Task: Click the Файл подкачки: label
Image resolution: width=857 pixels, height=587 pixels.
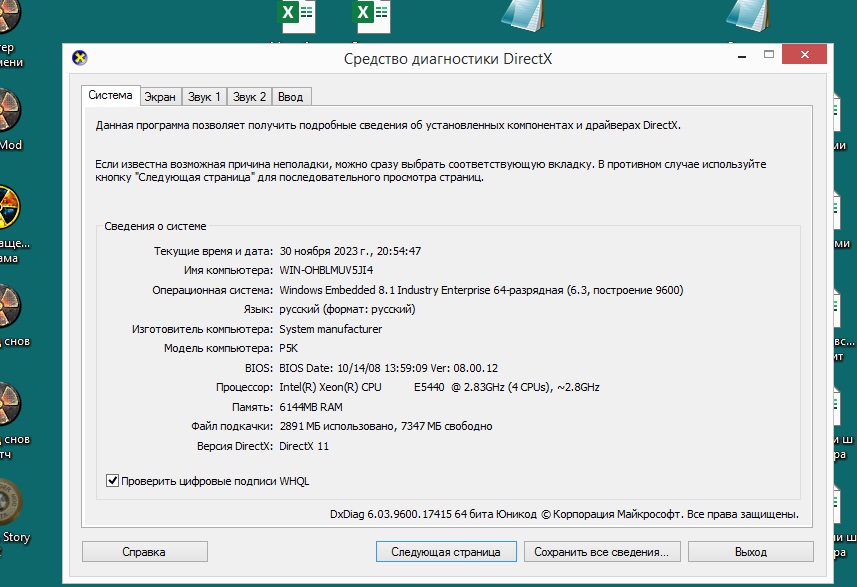Action: coord(232,426)
